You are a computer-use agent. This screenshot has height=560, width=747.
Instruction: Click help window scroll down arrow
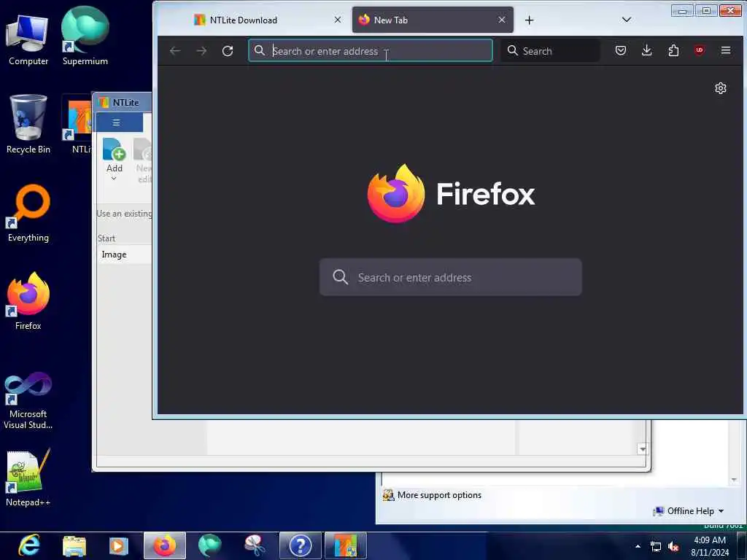pyautogui.click(x=734, y=480)
